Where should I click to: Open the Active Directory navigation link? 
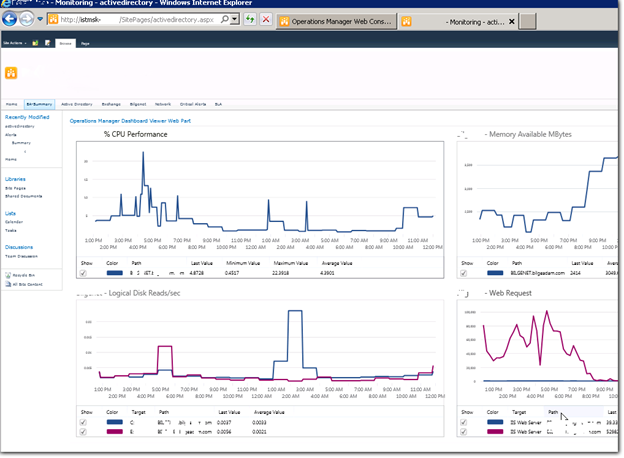[x=77, y=104]
